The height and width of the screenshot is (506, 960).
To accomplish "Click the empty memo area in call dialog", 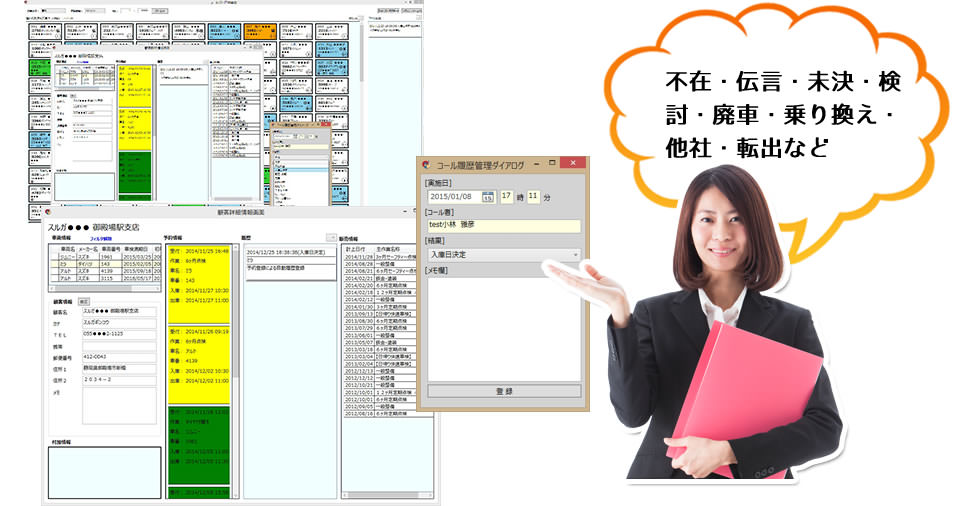I will coord(504,328).
